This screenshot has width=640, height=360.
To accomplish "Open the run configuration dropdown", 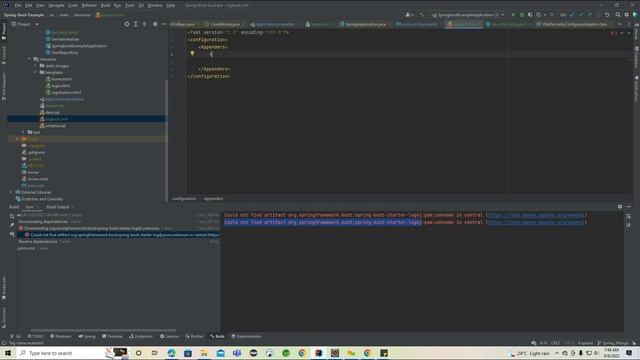I will pyautogui.click(x=468, y=15).
